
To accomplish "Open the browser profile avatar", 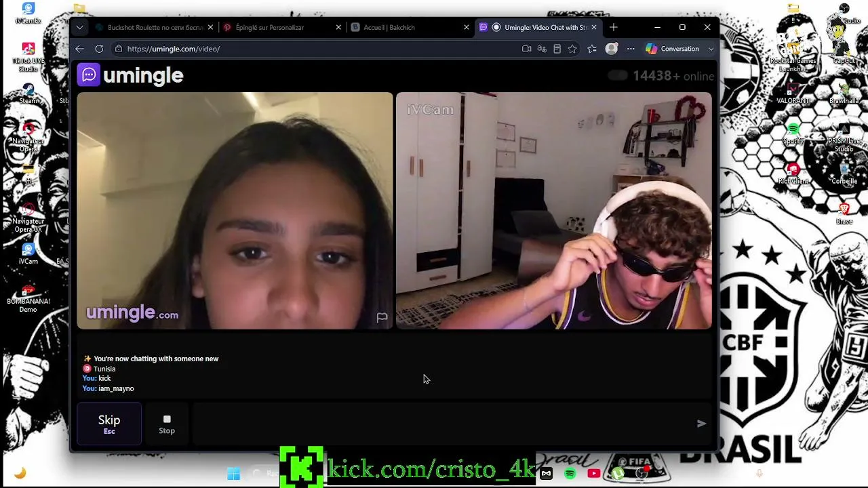I will point(612,49).
